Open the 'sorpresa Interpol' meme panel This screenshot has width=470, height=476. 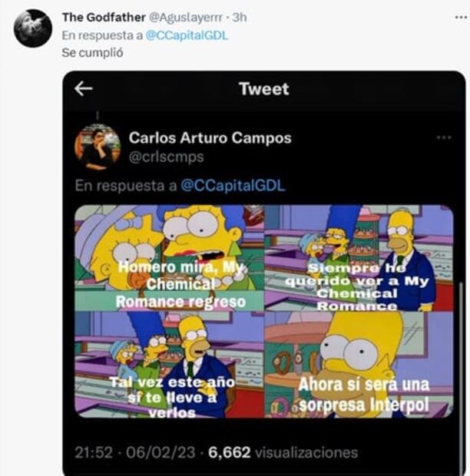point(359,365)
